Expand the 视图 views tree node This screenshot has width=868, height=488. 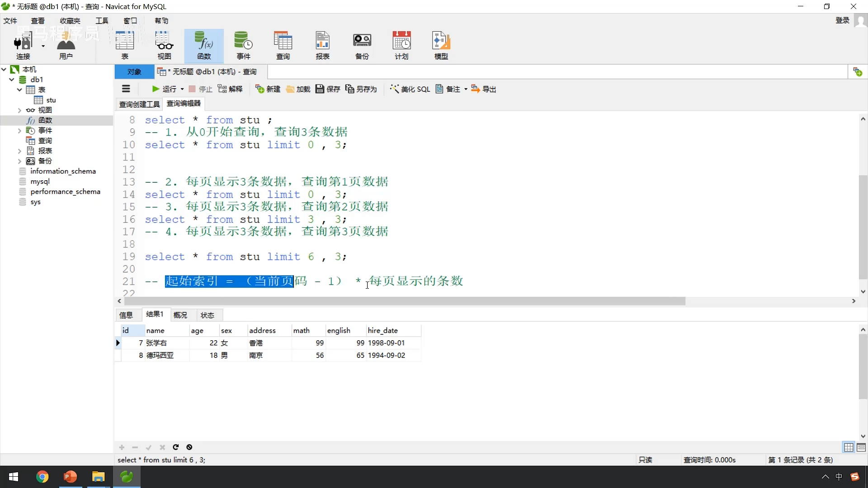pyautogui.click(x=19, y=110)
